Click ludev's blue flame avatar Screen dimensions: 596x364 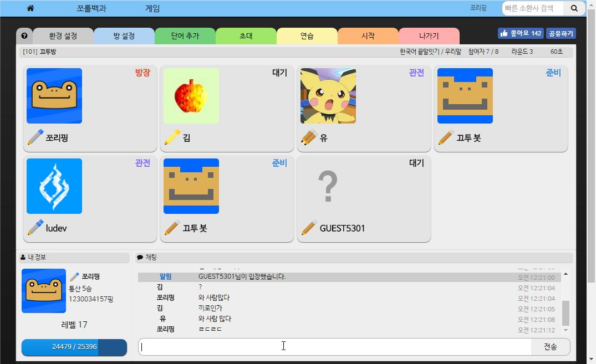click(54, 186)
